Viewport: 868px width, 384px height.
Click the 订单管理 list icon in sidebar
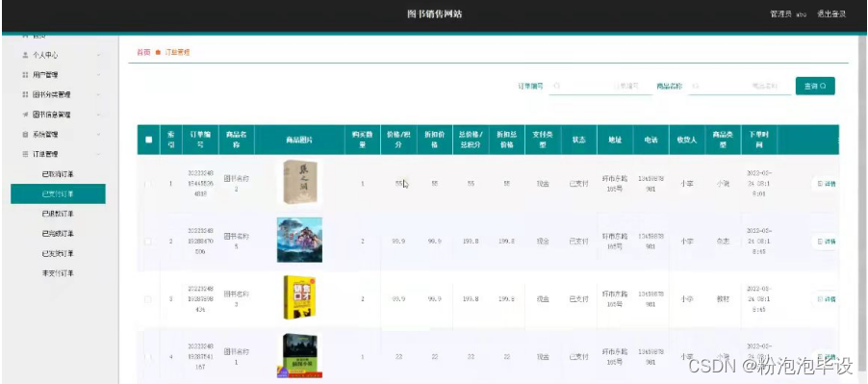coord(25,154)
